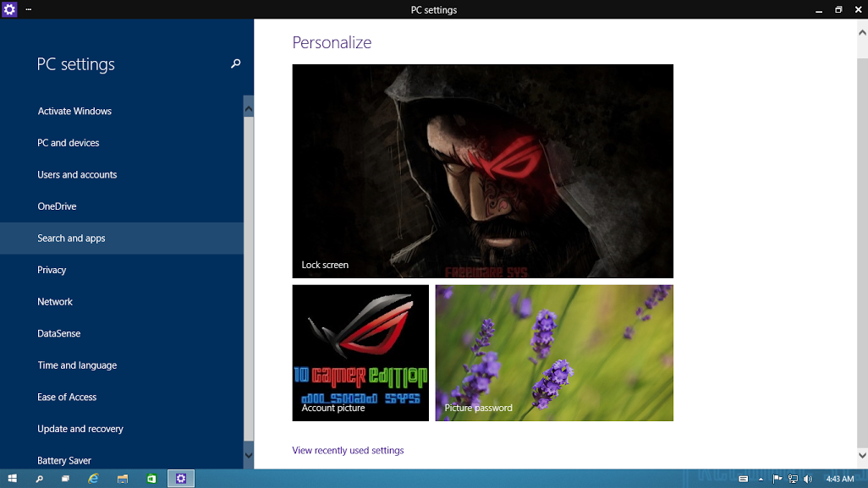
Task: Open the Windows Start button
Action: pos(12,479)
